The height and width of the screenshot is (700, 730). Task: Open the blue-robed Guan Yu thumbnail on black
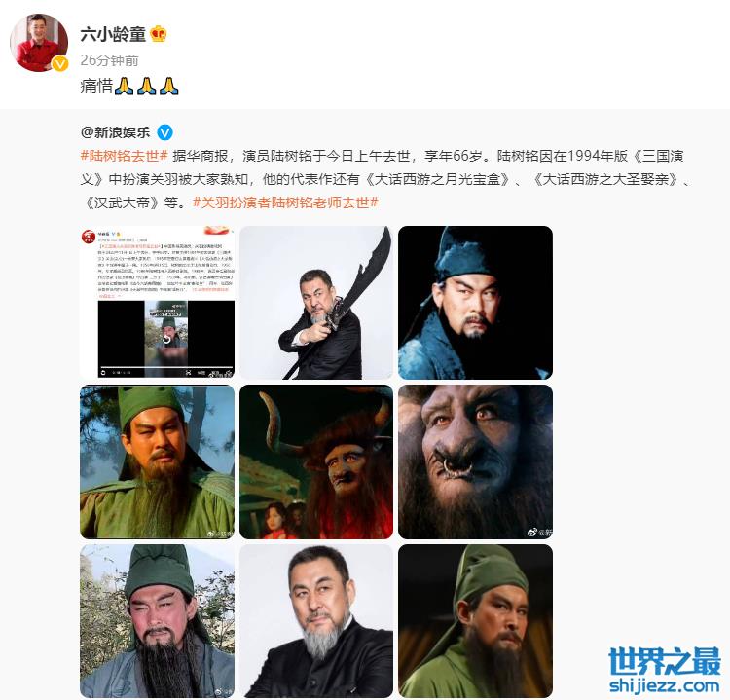[x=475, y=302]
